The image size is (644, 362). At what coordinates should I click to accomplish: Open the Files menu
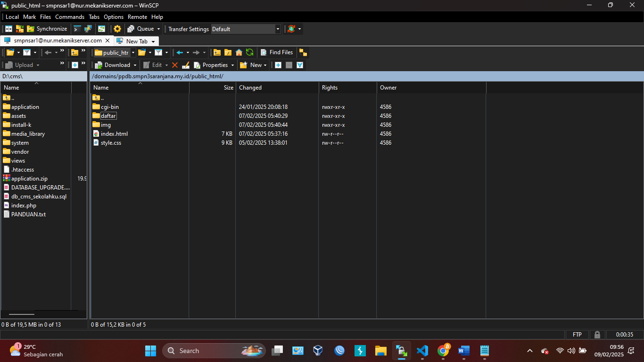45,16
